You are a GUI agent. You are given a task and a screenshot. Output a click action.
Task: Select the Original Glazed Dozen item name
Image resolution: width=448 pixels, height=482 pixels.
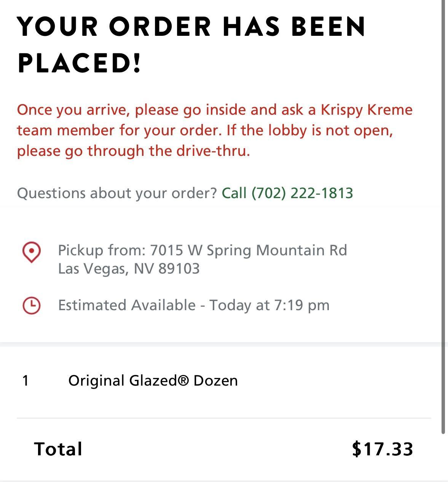(153, 380)
